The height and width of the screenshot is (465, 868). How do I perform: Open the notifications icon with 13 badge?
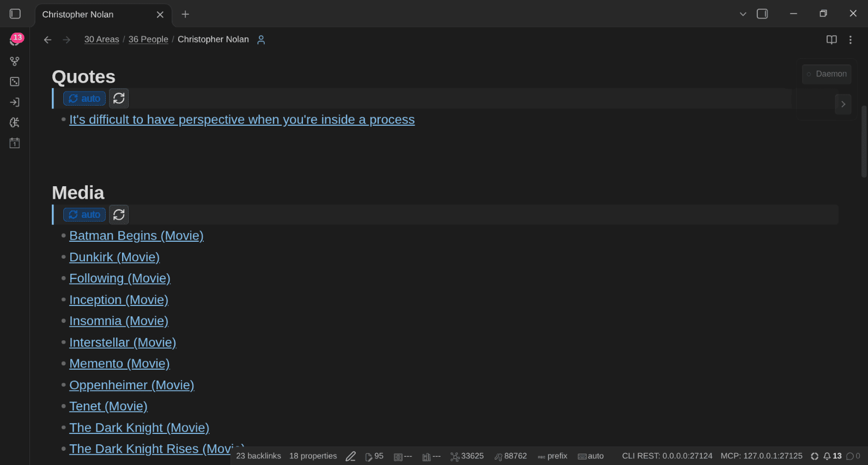click(x=15, y=40)
